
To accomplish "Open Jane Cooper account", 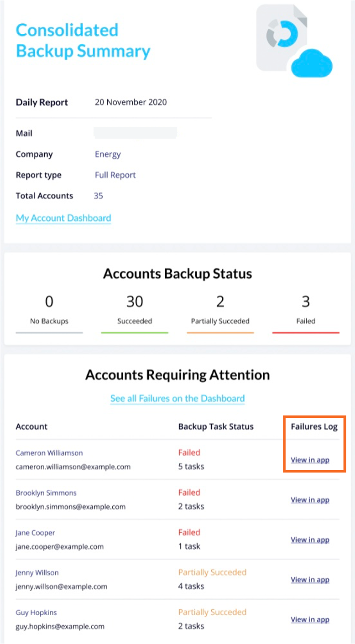I will click(35, 532).
